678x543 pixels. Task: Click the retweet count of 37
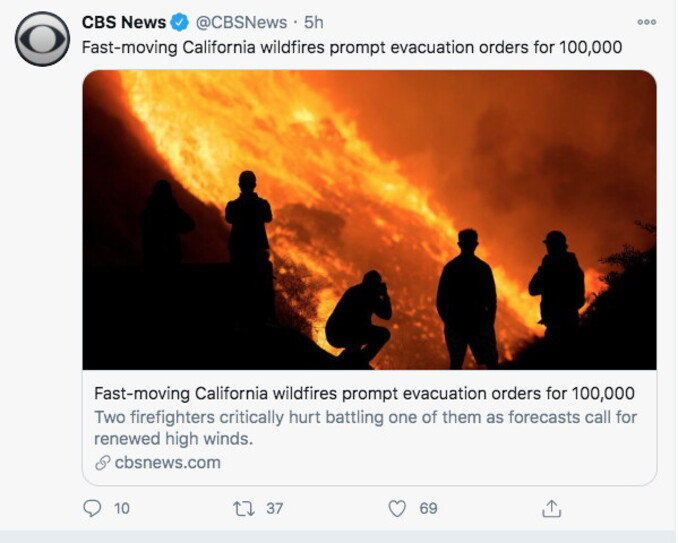274,509
